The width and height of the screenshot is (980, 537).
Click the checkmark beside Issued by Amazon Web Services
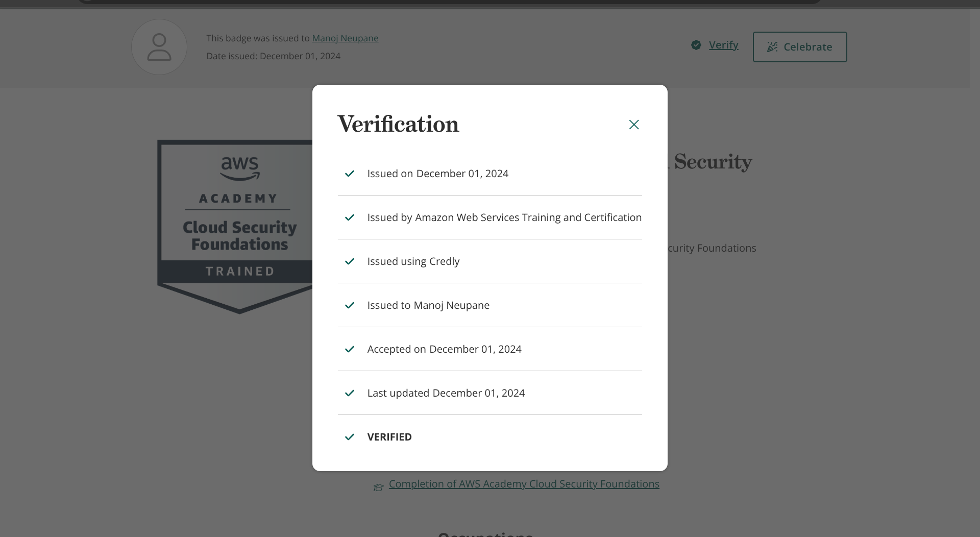pos(350,217)
